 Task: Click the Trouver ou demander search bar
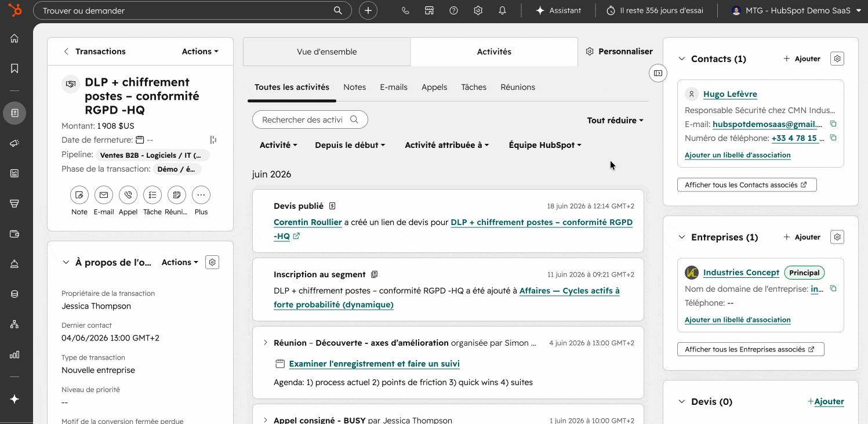[x=193, y=10]
